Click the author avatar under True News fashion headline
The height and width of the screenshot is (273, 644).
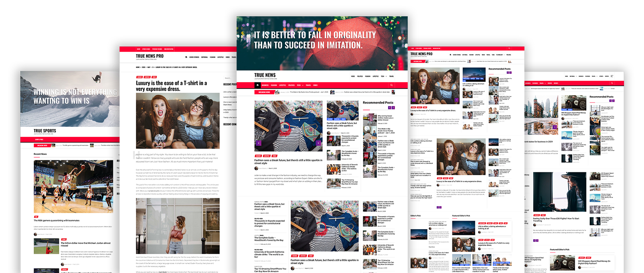click(x=256, y=168)
